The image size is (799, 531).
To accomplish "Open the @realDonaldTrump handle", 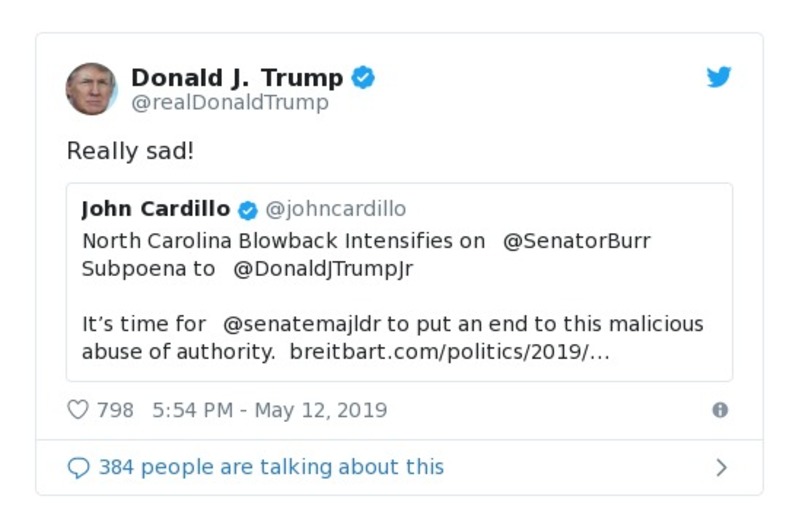I will coord(230,103).
